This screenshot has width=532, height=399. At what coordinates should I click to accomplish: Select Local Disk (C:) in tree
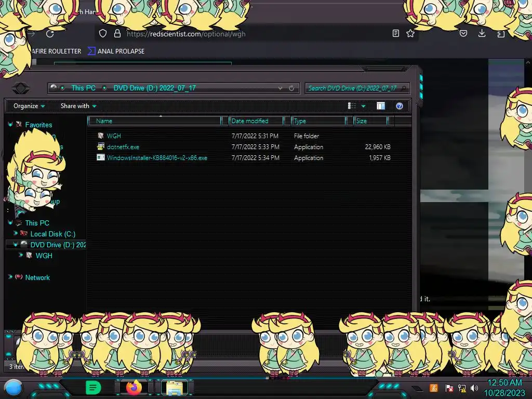tap(52, 234)
